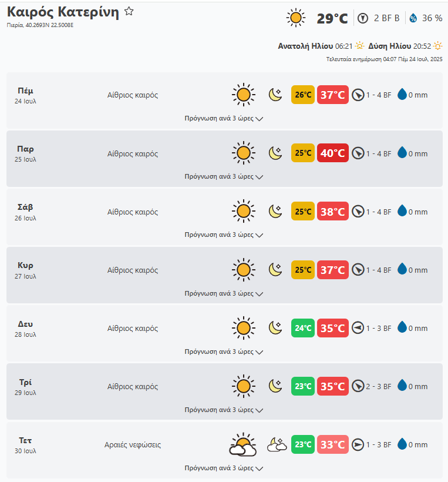Click the rain drop icon in Σάβ row
The width and height of the screenshot is (448, 482).
[402, 211]
